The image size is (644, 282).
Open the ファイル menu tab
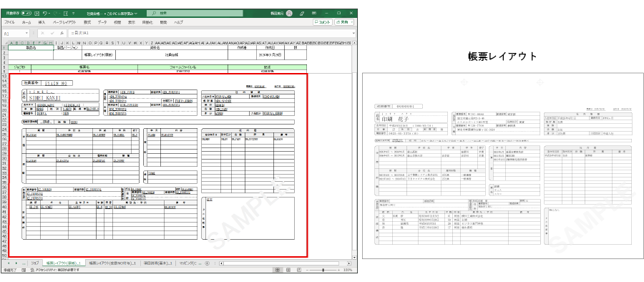point(9,22)
